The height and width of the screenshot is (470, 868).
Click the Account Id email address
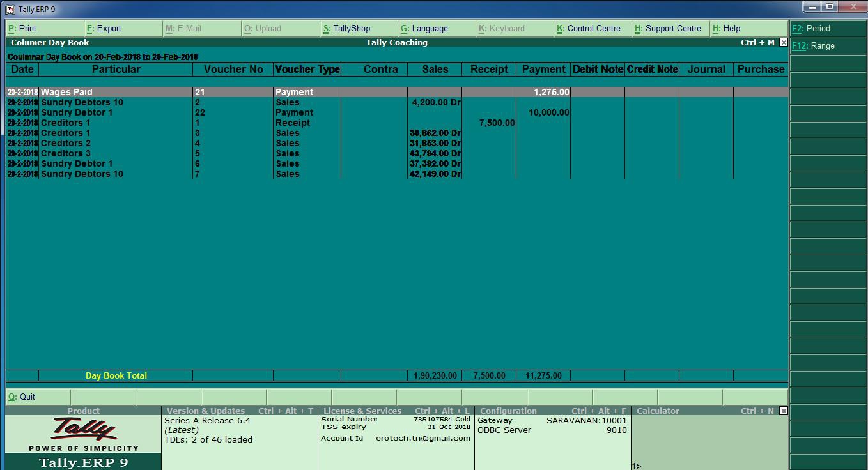(423, 438)
